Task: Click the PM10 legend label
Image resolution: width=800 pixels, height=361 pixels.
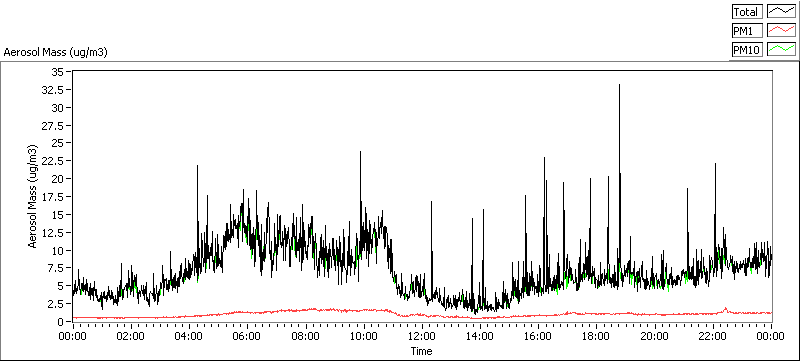Action: [x=747, y=50]
